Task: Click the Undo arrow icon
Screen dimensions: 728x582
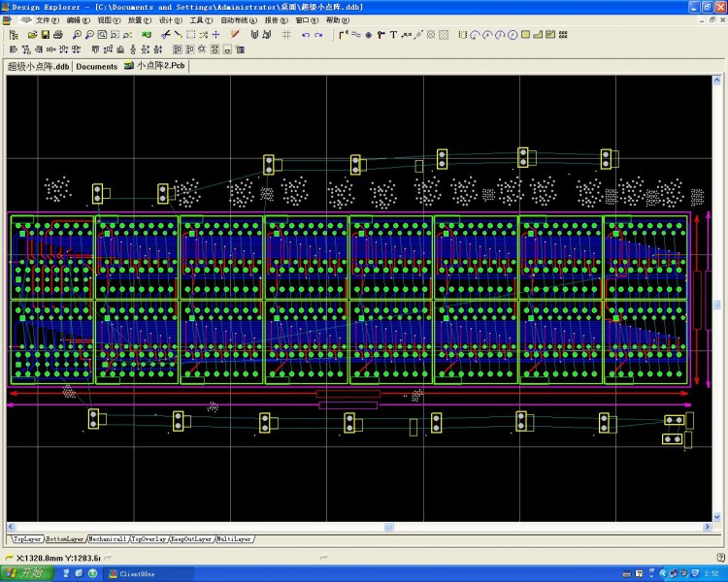Action: (306, 35)
